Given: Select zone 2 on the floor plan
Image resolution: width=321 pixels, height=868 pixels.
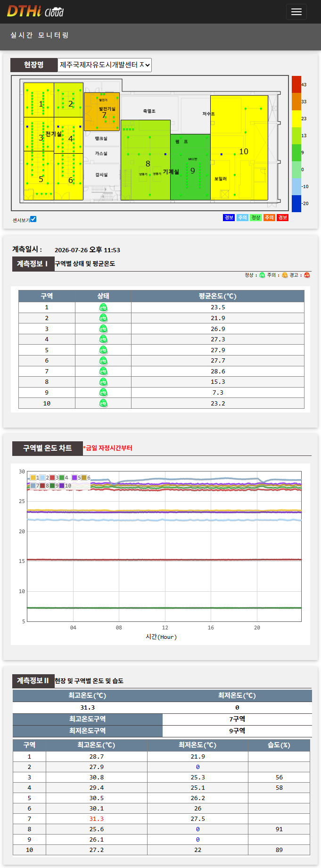Looking at the screenshot, I should point(69,100).
